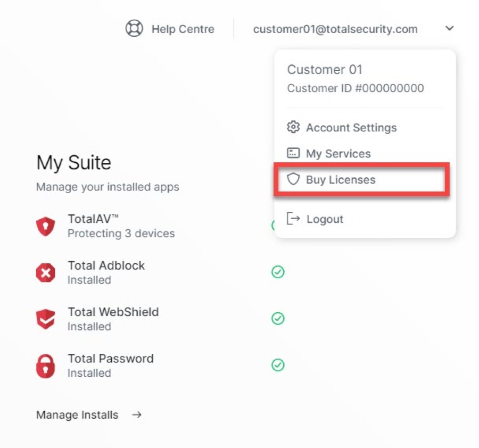
Task: Collapse the account dropdown chevron
Action: (450, 29)
